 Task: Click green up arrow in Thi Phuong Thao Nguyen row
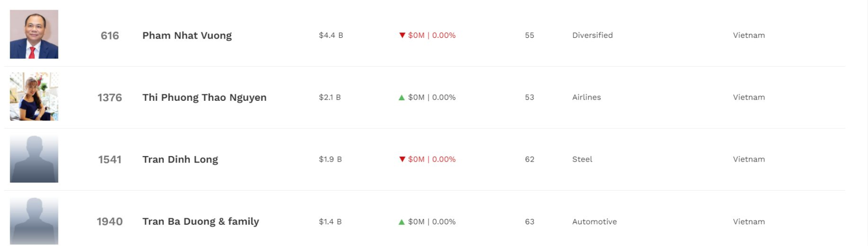(x=401, y=98)
